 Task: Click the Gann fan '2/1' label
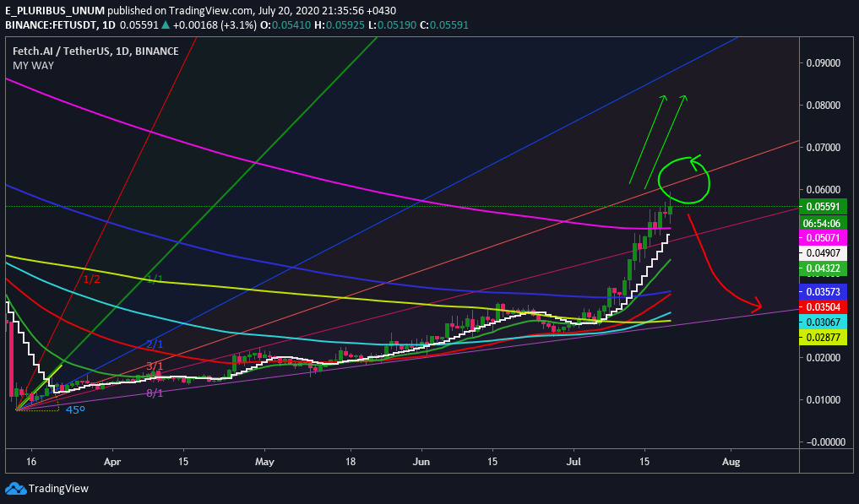(x=155, y=344)
